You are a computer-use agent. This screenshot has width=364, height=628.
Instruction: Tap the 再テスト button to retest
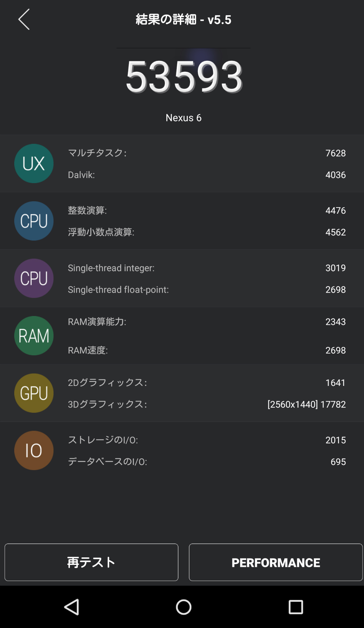91,562
